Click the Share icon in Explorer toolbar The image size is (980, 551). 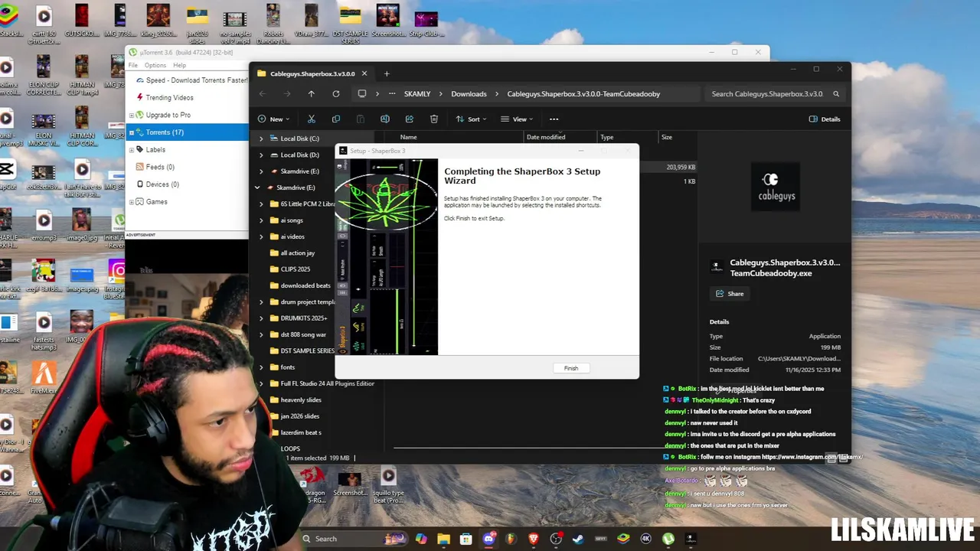click(x=409, y=119)
